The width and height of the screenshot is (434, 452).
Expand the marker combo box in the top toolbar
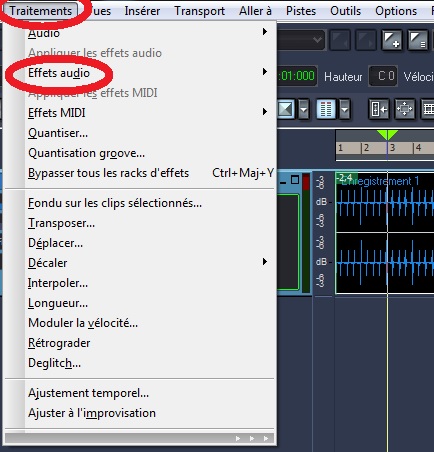tap(317, 40)
